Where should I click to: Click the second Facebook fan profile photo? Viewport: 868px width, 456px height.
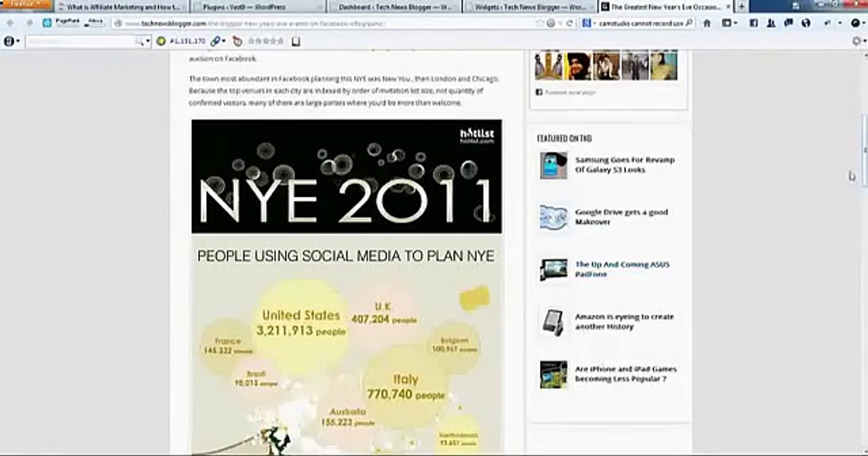[x=579, y=65]
